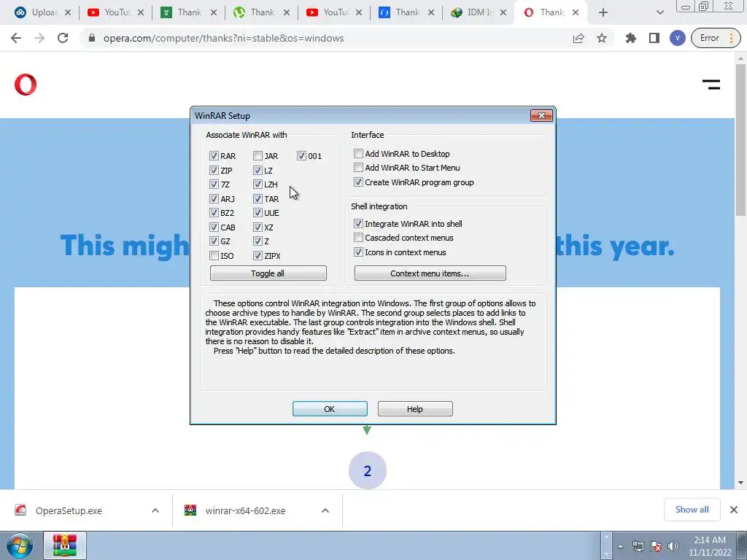Click the site lock icon
747x560 pixels.
tap(92, 38)
